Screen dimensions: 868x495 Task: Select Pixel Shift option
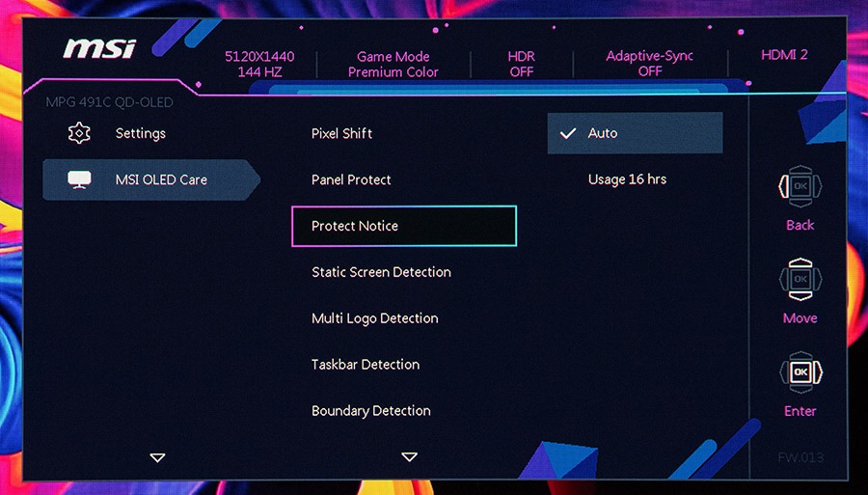click(341, 133)
